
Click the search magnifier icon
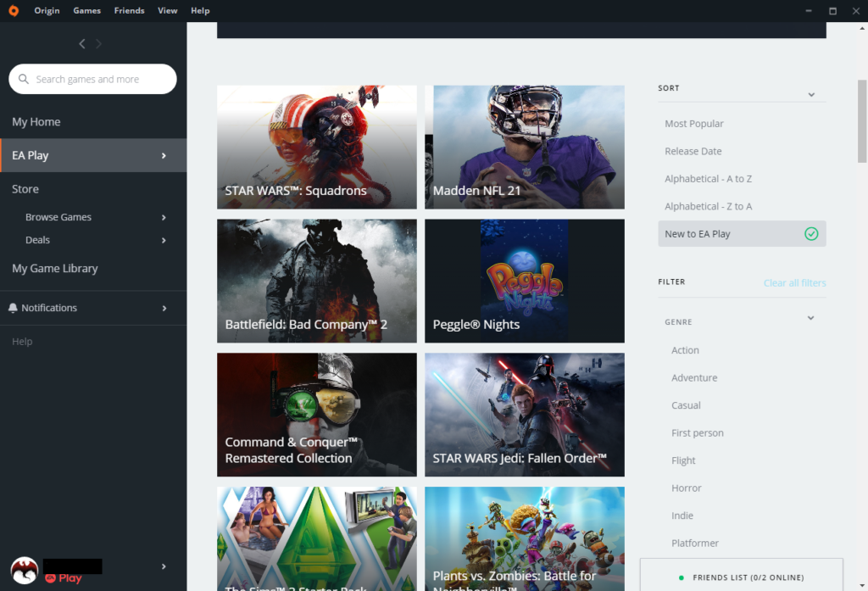(x=23, y=79)
